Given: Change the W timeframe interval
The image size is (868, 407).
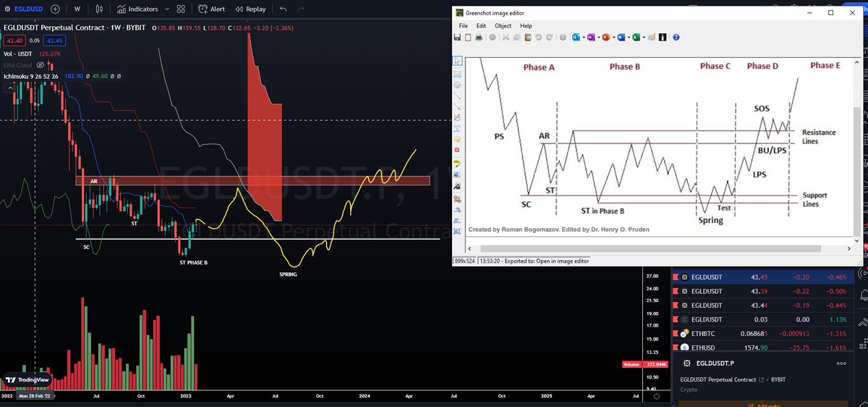Looking at the screenshot, I should tap(77, 9).
